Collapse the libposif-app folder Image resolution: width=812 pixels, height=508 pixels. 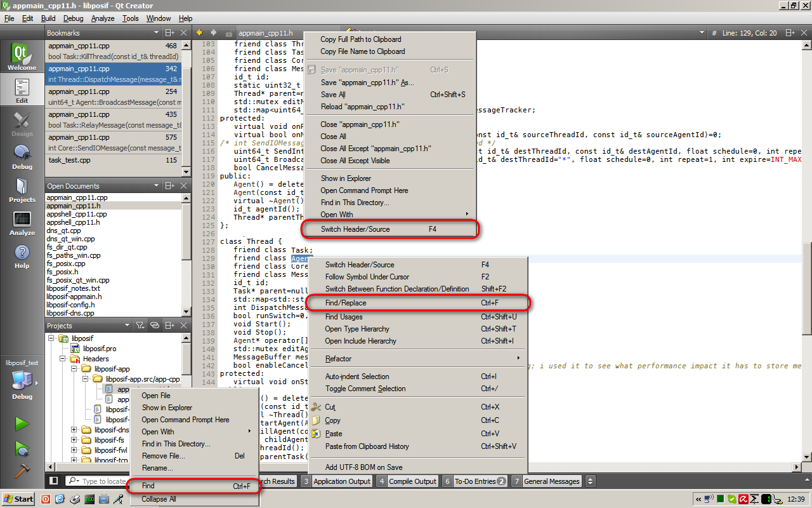pyautogui.click(x=74, y=369)
